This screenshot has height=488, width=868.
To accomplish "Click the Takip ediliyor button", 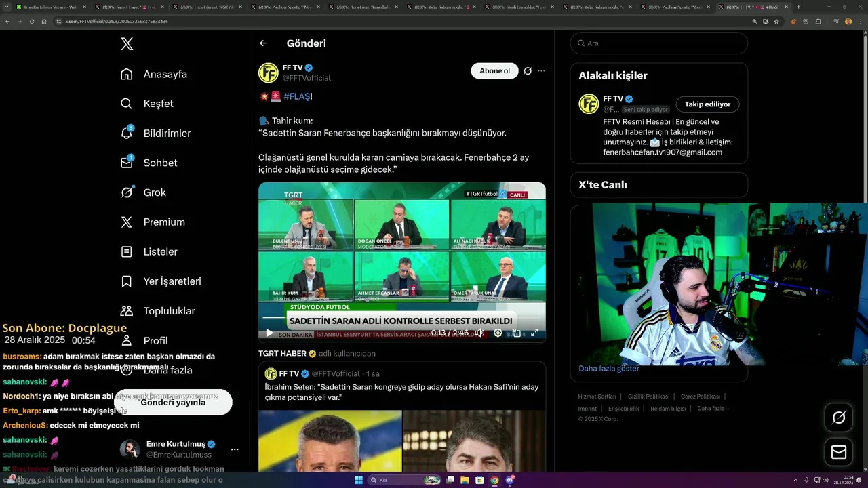I will coord(707,104).
